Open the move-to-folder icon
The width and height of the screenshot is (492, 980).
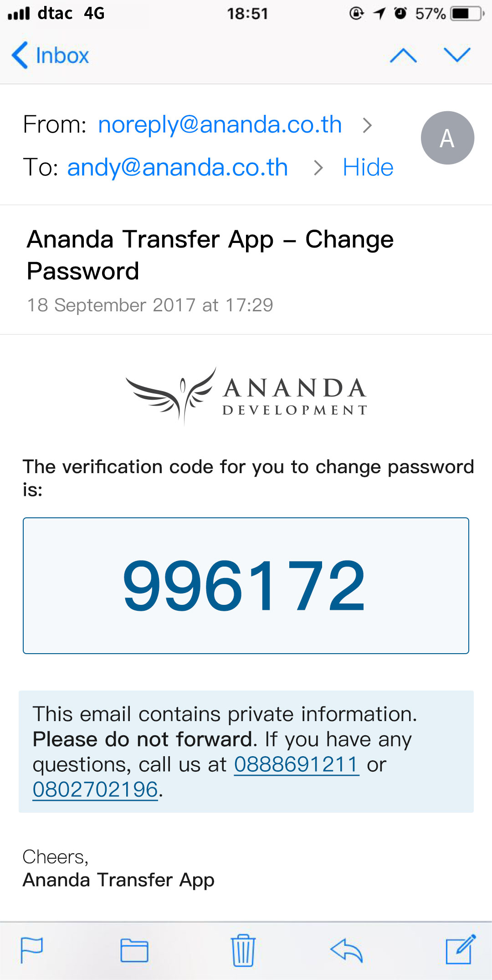[134, 950]
